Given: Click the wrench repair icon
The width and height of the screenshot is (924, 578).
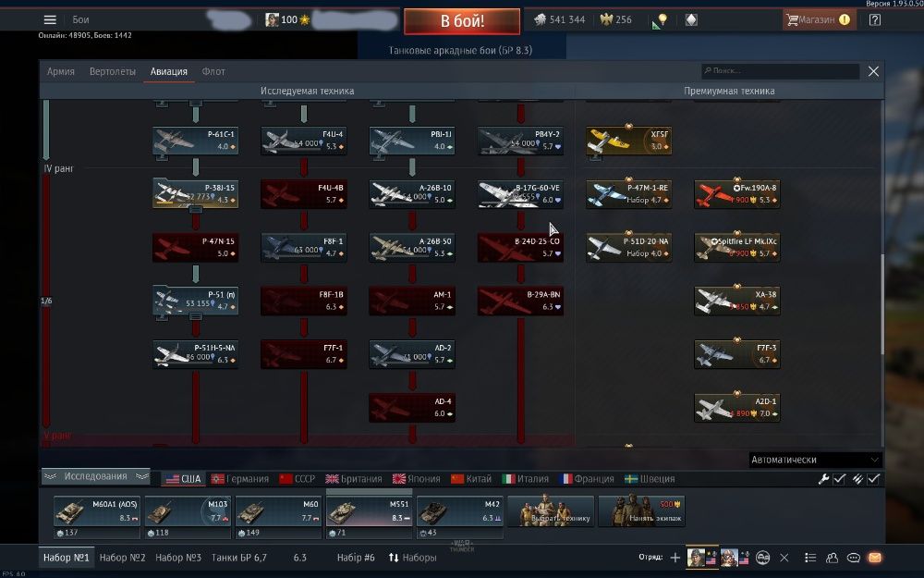Looking at the screenshot, I should click(824, 479).
